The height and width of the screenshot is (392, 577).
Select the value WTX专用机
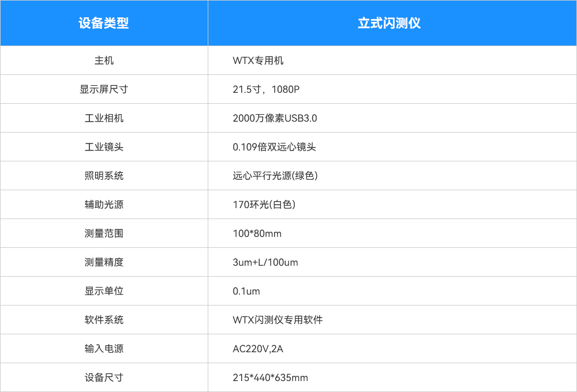point(258,61)
